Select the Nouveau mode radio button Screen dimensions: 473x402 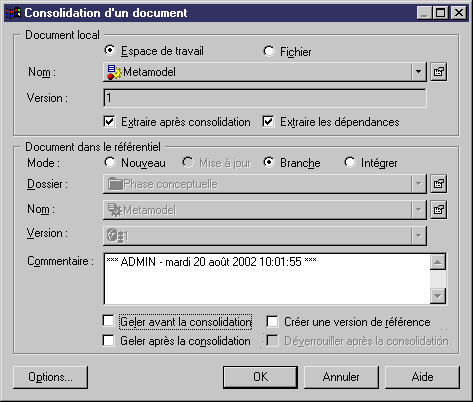coord(110,162)
